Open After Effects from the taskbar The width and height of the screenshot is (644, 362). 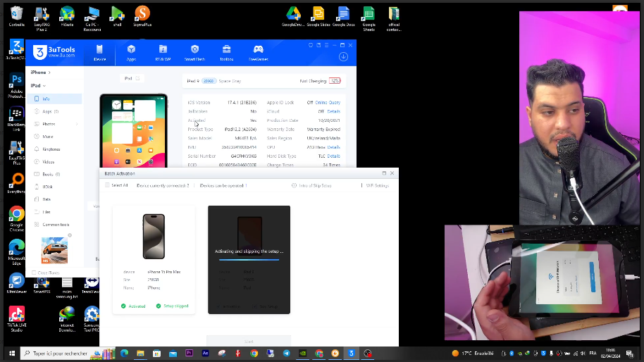click(x=205, y=354)
